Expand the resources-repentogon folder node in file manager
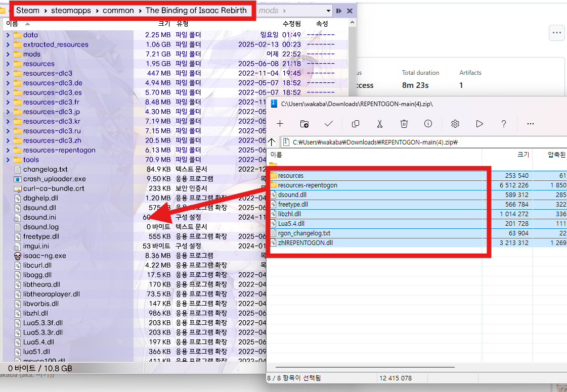The height and width of the screenshot is (392, 567). tap(8, 151)
